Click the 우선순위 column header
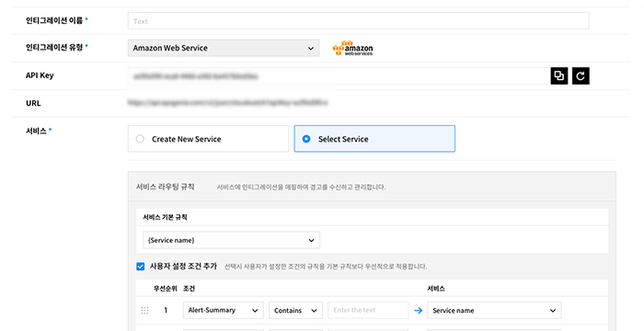644x331 pixels. [x=165, y=289]
